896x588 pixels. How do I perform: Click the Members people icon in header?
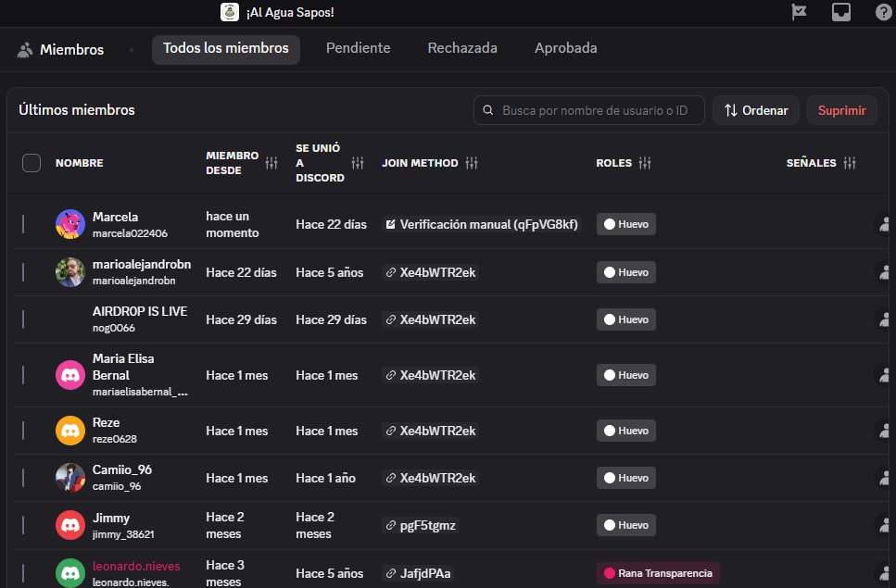(x=25, y=50)
